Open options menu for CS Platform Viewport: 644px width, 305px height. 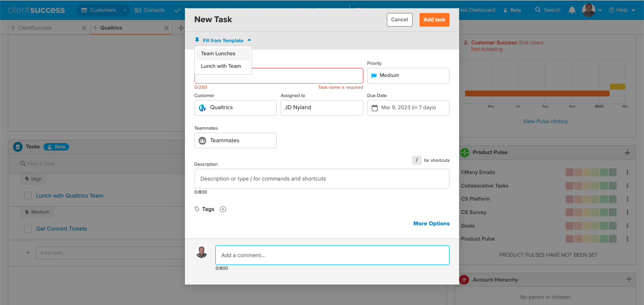click(x=627, y=199)
